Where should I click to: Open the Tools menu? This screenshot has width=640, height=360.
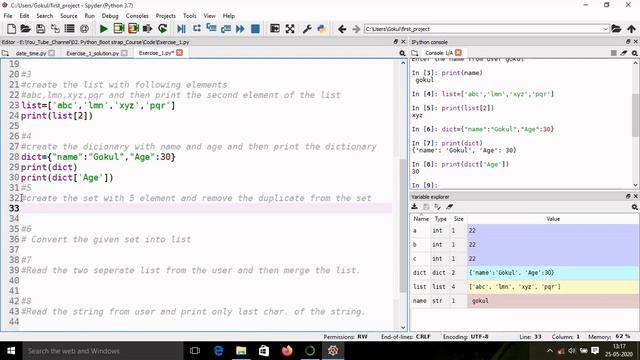[x=189, y=16]
